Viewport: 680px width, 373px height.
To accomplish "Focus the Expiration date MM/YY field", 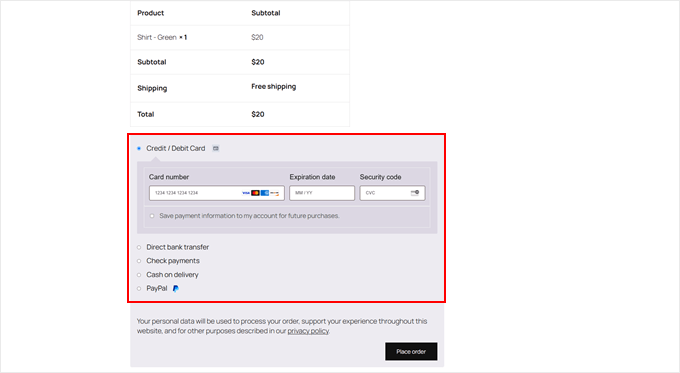I will click(x=322, y=193).
